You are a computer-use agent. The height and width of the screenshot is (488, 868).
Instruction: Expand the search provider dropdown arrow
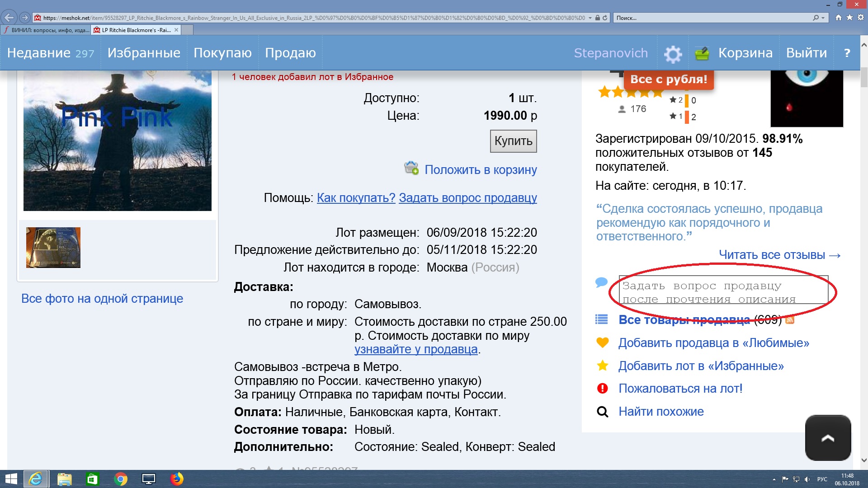pos(823,18)
